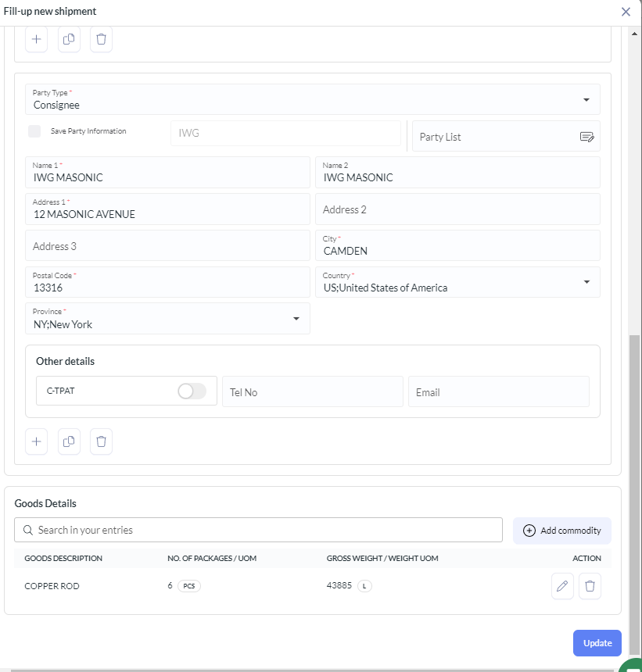Duplicate the Consignee party section
The height and width of the screenshot is (672, 642).
pos(69,441)
